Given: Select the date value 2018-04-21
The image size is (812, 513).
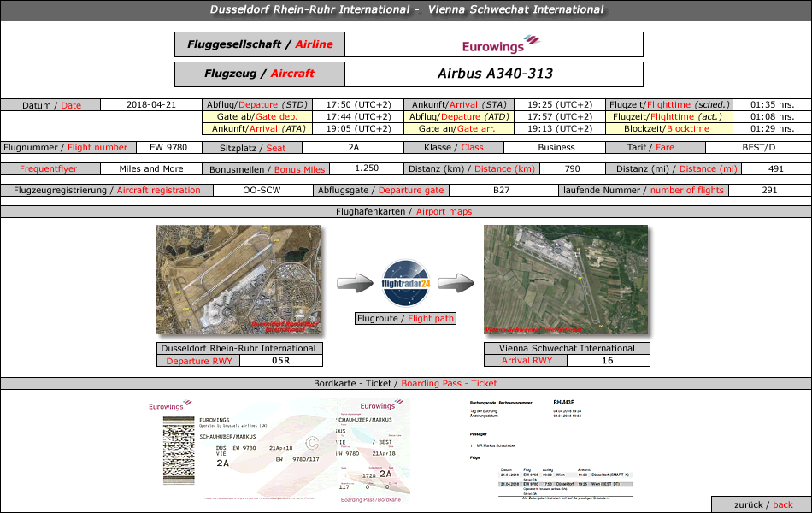Looking at the screenshot, I should [x=151, y=104].
